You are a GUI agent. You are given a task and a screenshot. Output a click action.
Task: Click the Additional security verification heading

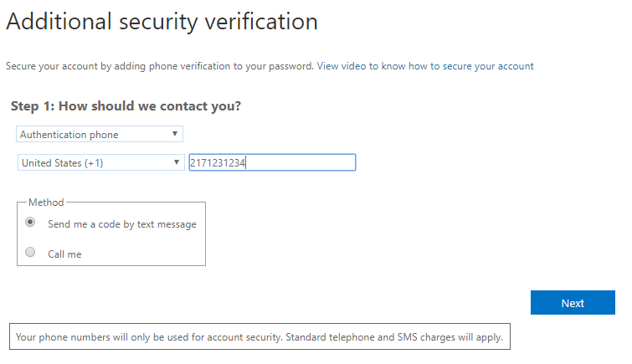[x=162, y=22]
